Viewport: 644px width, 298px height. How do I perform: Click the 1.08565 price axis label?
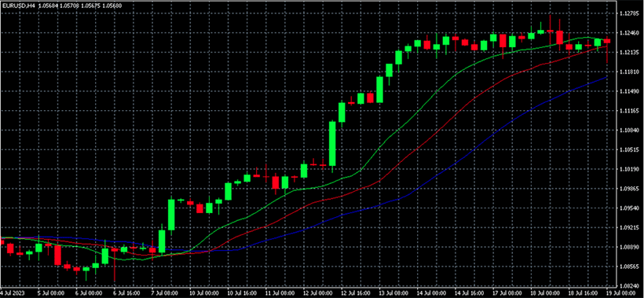pos(629,267)
